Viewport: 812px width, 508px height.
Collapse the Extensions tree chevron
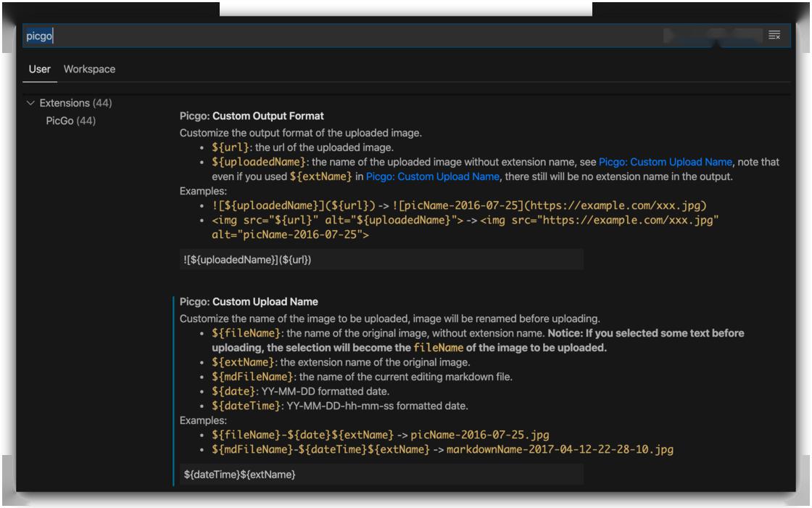(x=30, y=104)
